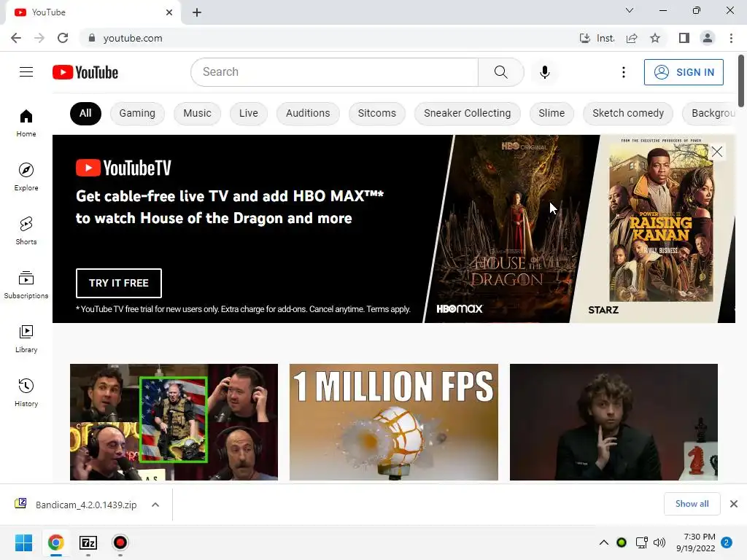Open Chrome three-dot menu
The width and height of the screenshot is (747, 560).
[731, 38]
